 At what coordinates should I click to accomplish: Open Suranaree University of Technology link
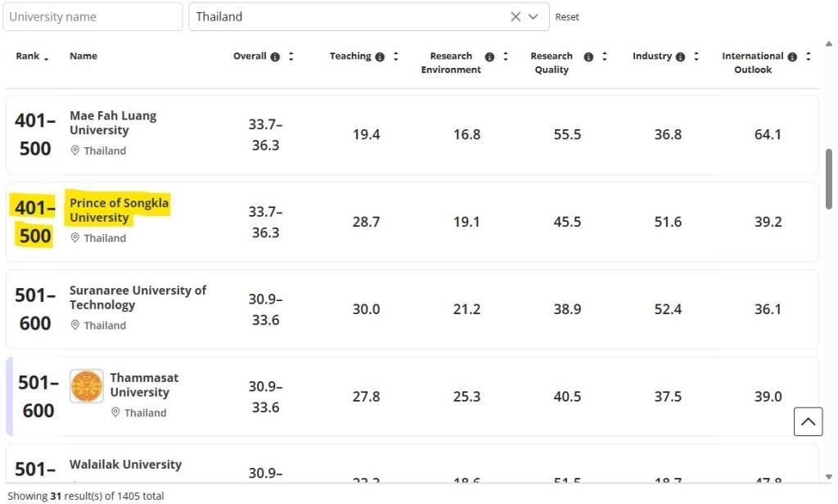pyautogui.click(x=137, y=298)
